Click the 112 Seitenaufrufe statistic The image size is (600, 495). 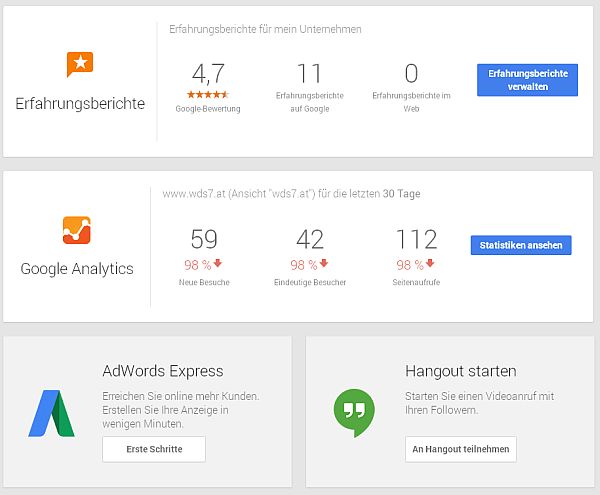pyautogui.click(x=417, y=240)
